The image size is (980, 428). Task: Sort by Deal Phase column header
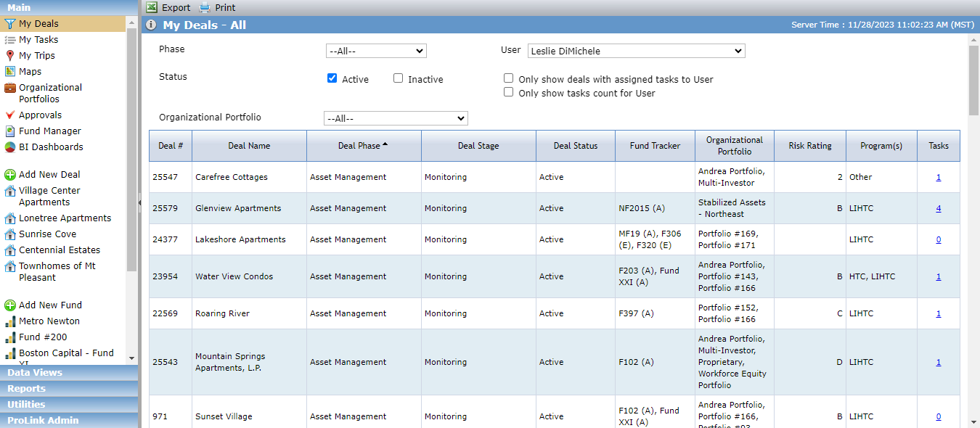coord(364,146)
